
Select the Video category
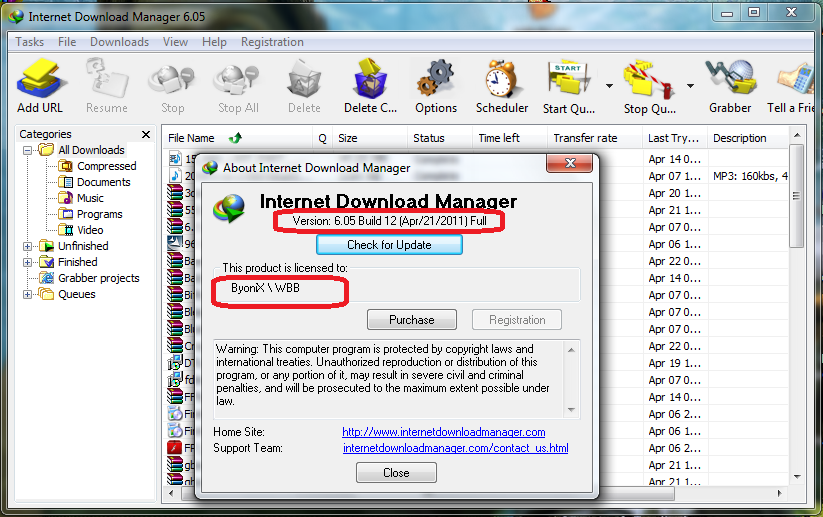[x=90, y=230]
